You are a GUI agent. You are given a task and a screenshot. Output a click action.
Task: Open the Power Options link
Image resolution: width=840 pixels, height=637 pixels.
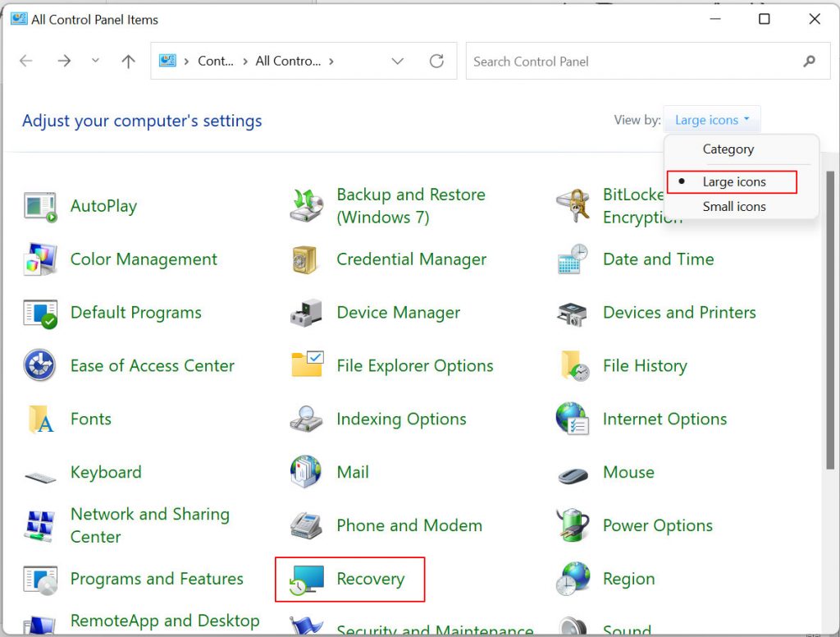(x=658, y=525)
